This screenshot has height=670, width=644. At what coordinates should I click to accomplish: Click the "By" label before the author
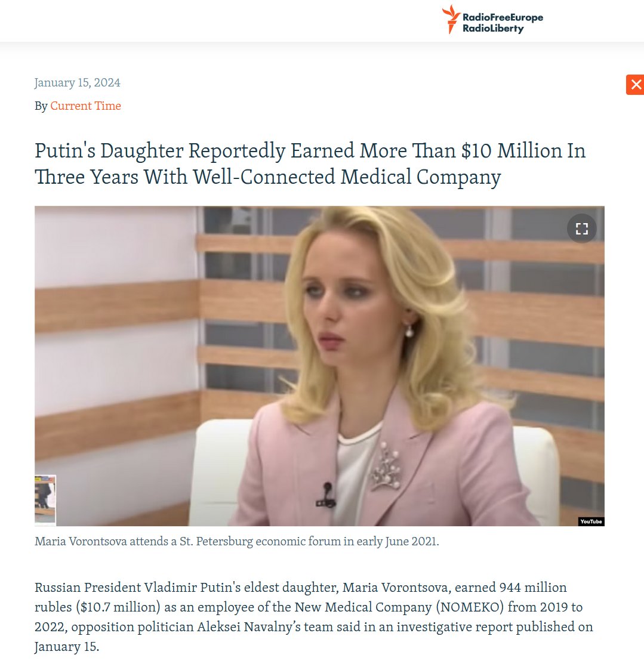[x=41, y=106]
